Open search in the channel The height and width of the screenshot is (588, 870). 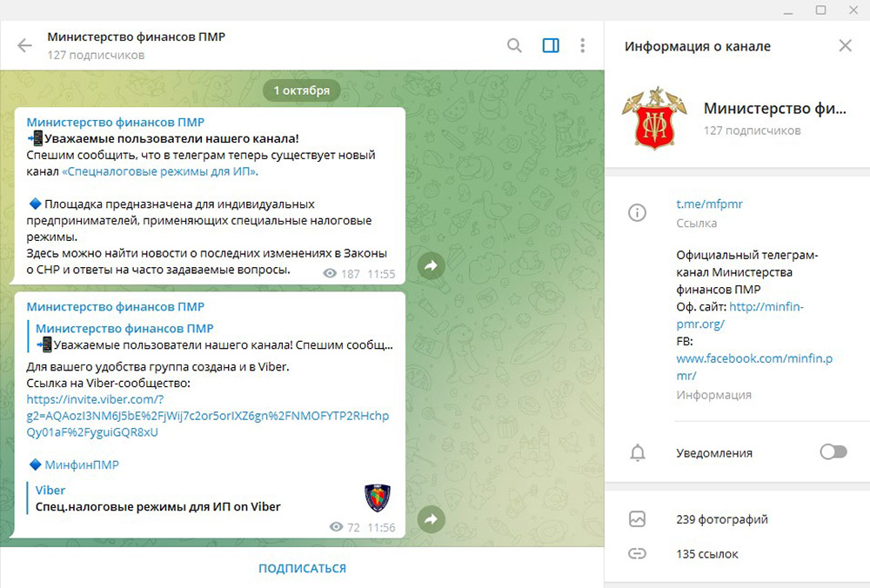pos(514,45)
